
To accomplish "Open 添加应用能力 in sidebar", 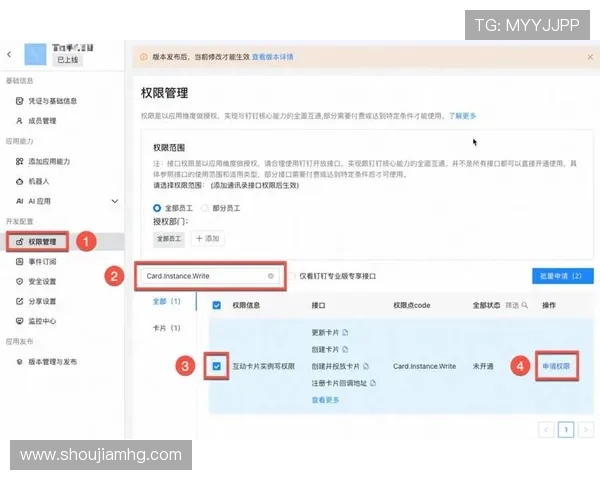I will pos(43,162).
